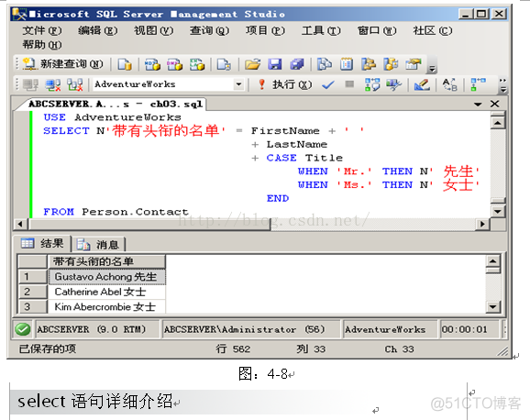
Task: Click the editor vertical scrollbar down arrow
Action: (498, 212)
